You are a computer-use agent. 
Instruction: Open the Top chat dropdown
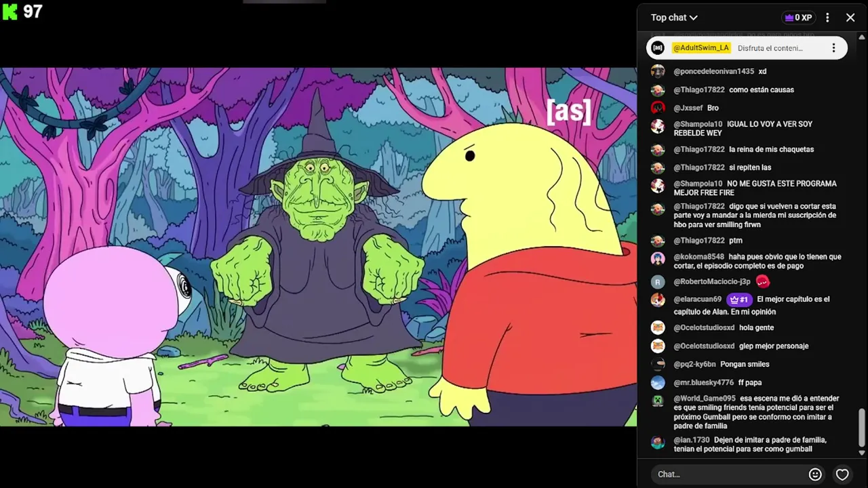click(674, 18)
